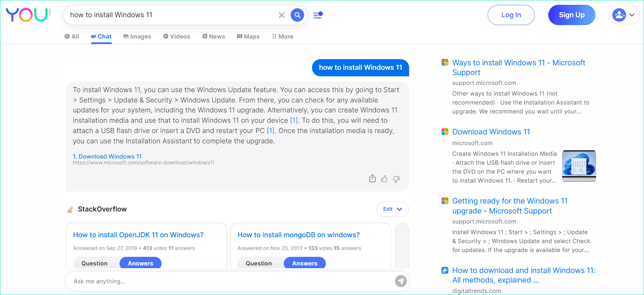Switch mongoDB card to Question
Viewport: 644px width, 295px height.
[x=259, y=263]
